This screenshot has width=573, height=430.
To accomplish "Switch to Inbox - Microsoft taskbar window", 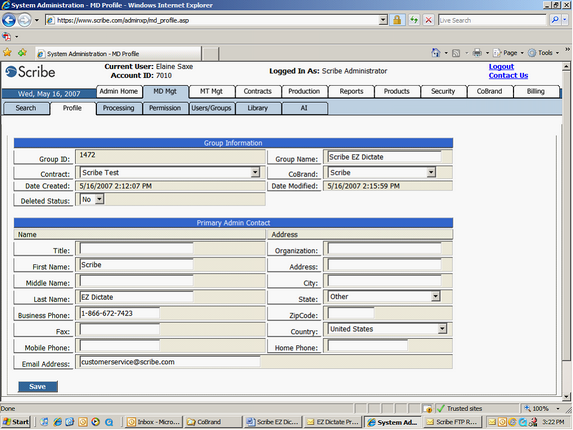I will pos(154,422).
